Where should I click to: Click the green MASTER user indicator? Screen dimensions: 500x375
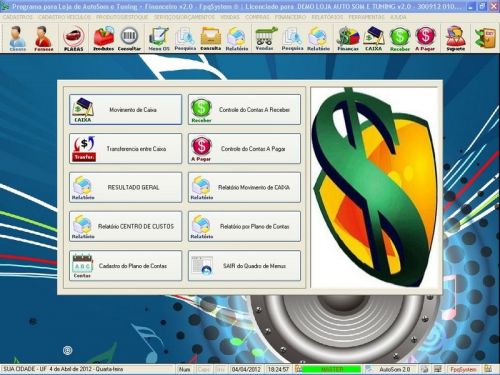tap(332, 369)
